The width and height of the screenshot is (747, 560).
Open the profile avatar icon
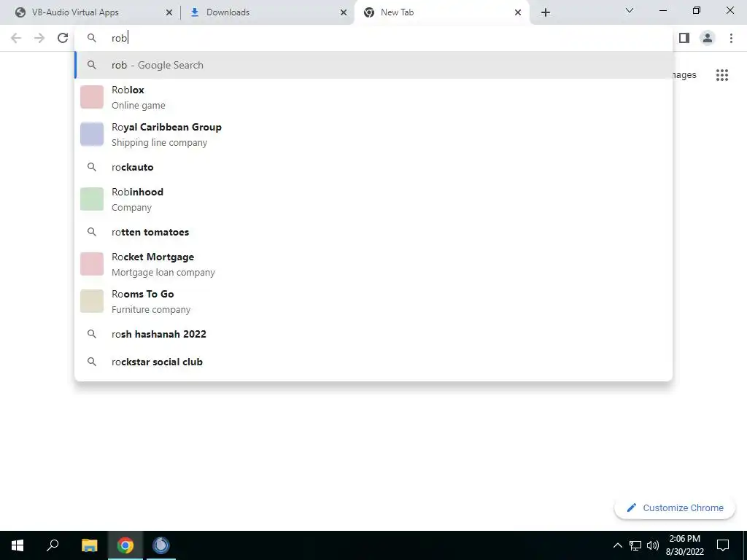tap(708, 38)
